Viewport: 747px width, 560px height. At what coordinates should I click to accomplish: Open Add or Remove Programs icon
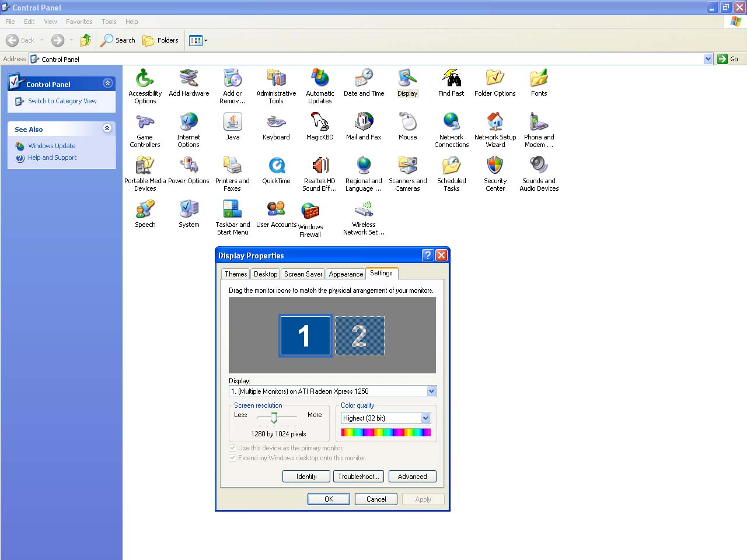(232, 78)
